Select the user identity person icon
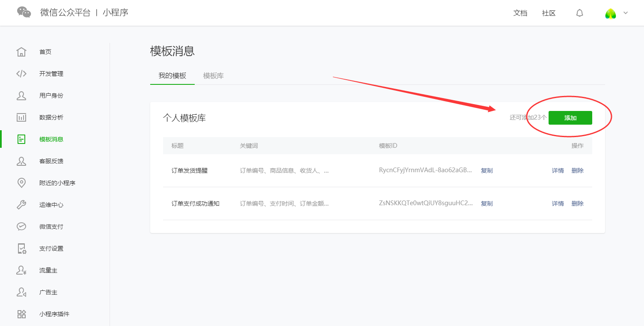 [x=21, y=96]
